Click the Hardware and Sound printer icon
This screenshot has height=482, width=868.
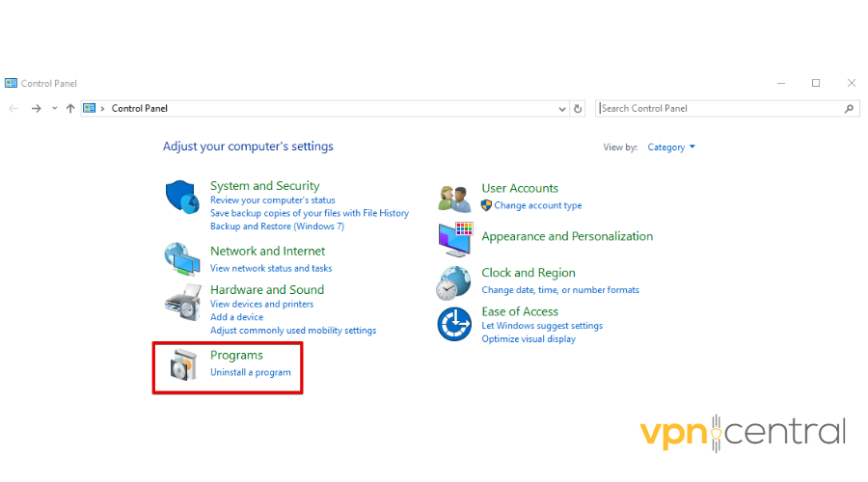point(182,303)
